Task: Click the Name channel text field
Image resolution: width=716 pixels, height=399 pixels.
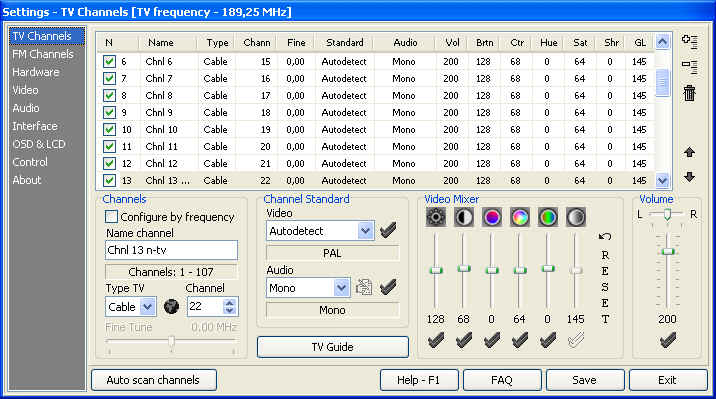Action: [171, 250]
